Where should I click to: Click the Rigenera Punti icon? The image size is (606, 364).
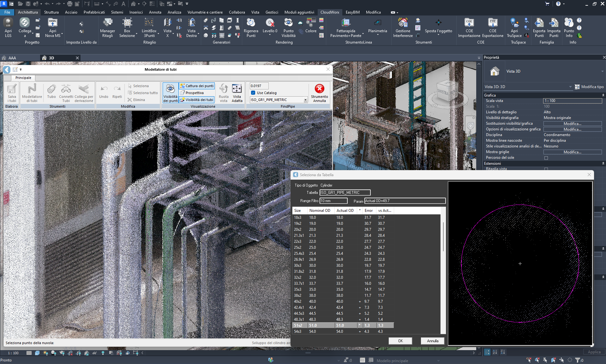(251, 27)
